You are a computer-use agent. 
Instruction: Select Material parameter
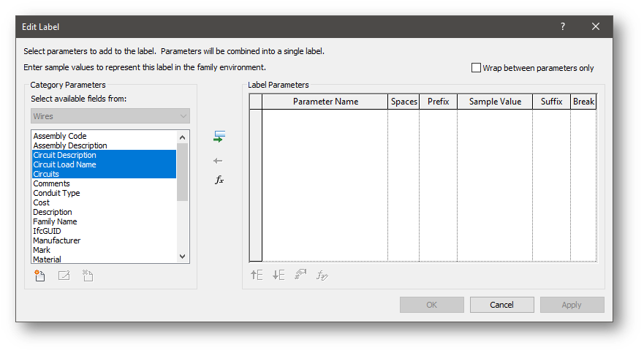click(x=48, y=259)
